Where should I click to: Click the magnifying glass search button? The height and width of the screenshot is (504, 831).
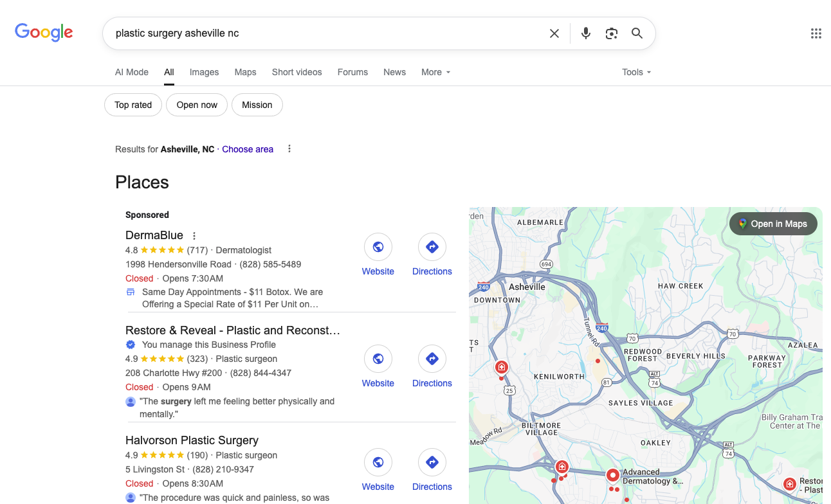pyautogui.click(x=637, y=33)
